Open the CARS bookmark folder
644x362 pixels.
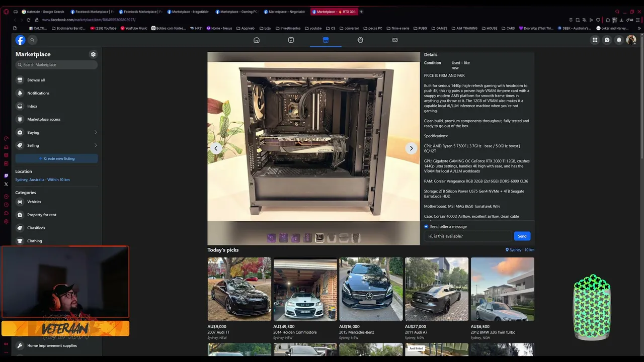pyautogui.click(x=508, y=28)
